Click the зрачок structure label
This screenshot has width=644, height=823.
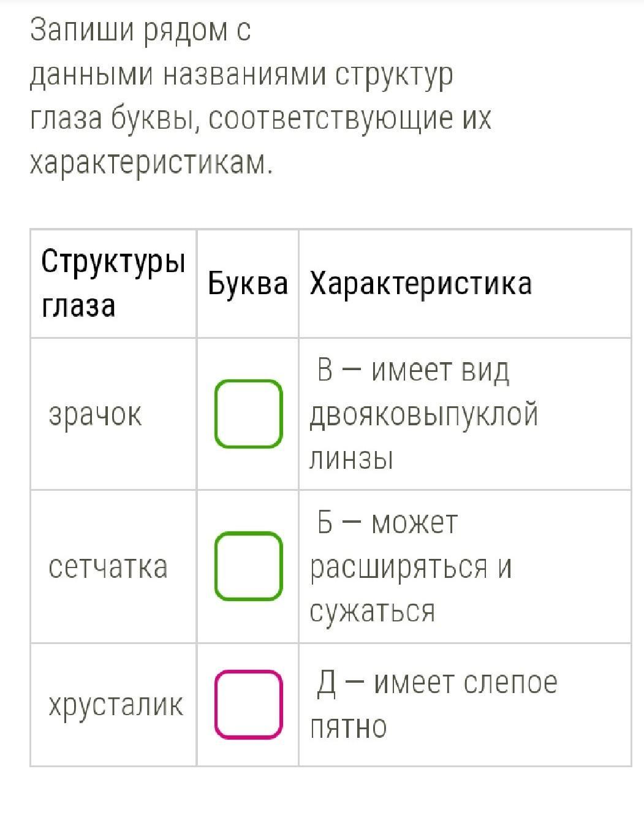point(95,415)
